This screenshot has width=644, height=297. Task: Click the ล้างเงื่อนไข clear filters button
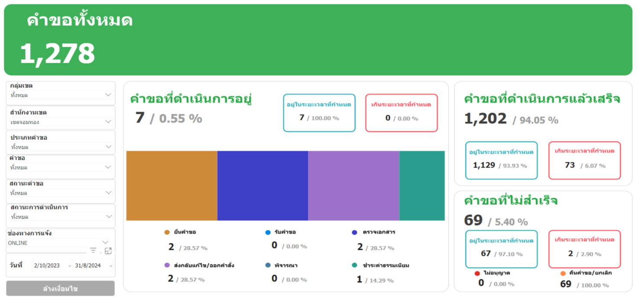60,288
